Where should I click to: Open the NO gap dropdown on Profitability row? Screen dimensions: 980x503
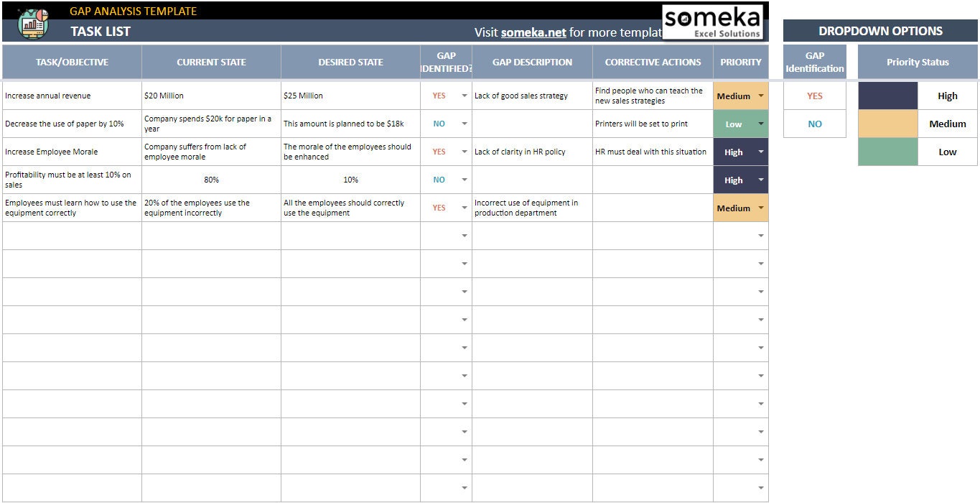(464, 180)
